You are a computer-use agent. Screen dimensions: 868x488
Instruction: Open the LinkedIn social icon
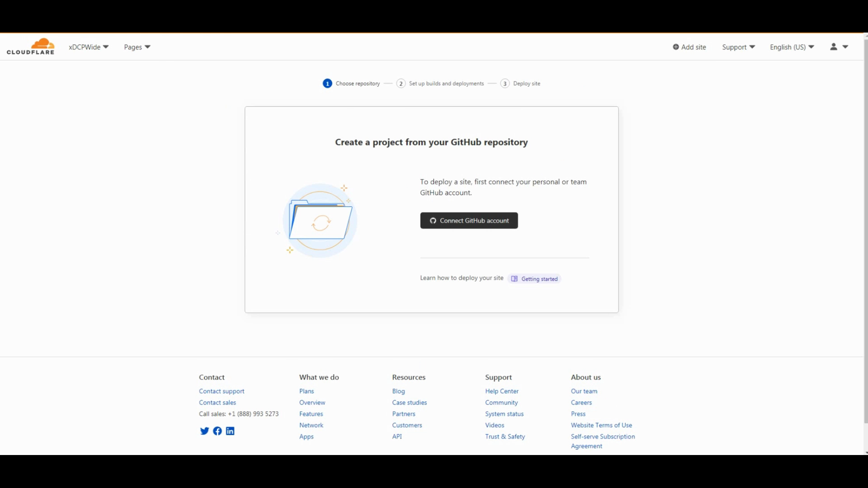point(230,431)
